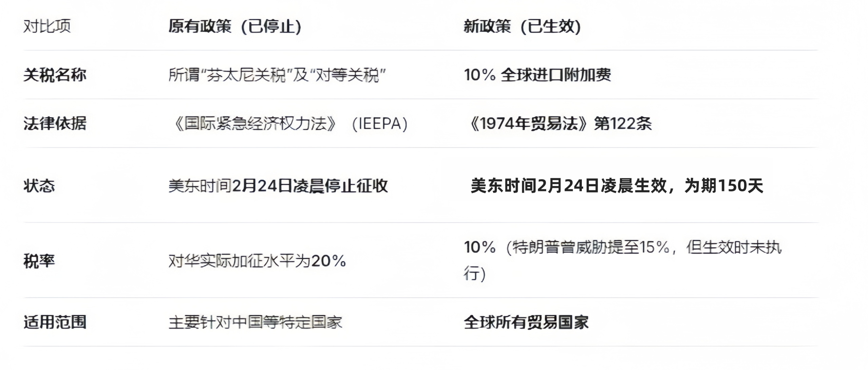Select the 对华实际加征水平为20% cell
The image size is (868, 370).
tap(257, 261)
